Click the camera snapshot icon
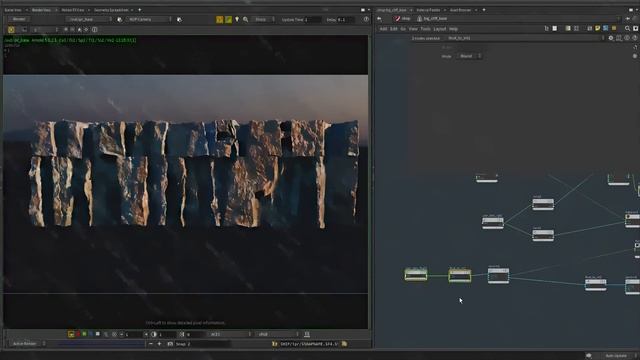The image size is (640, 360). point(170,344)
